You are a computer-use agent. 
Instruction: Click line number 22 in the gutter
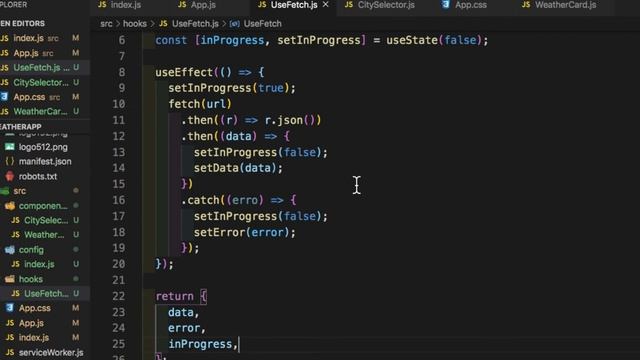pos(119,296)
